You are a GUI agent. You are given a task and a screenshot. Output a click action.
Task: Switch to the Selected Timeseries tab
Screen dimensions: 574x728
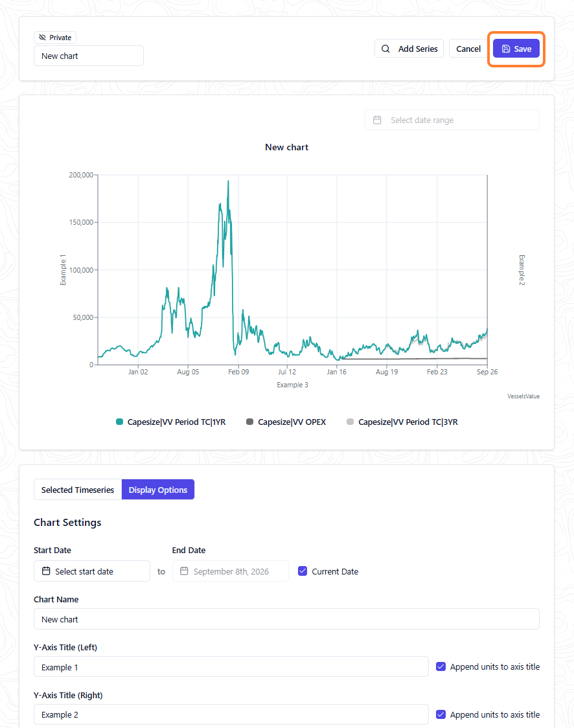[x=78, y=490]
